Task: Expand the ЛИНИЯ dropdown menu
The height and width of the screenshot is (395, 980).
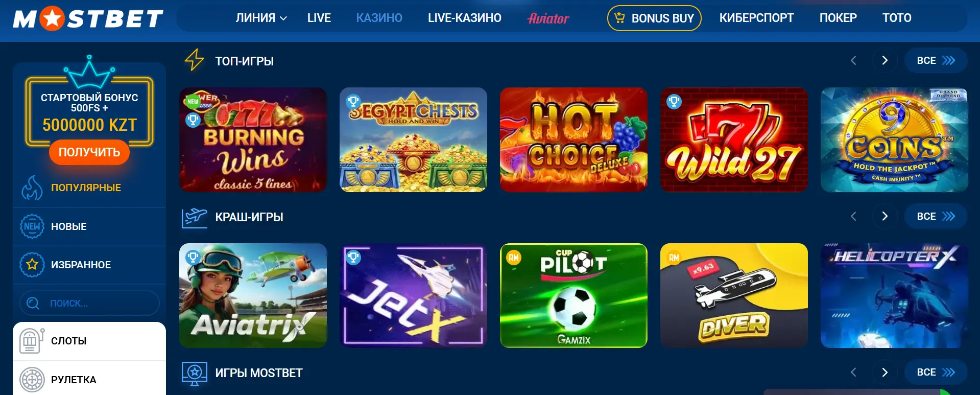Action: 261,18
